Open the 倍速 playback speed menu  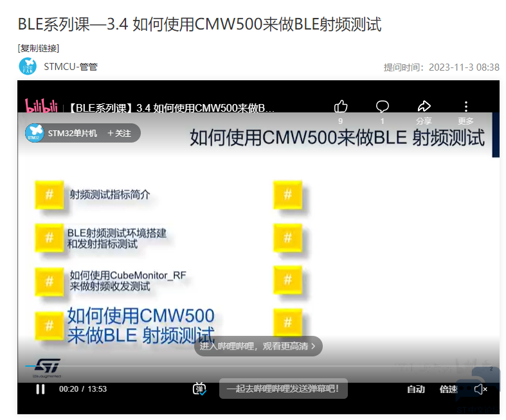[448, 389]
